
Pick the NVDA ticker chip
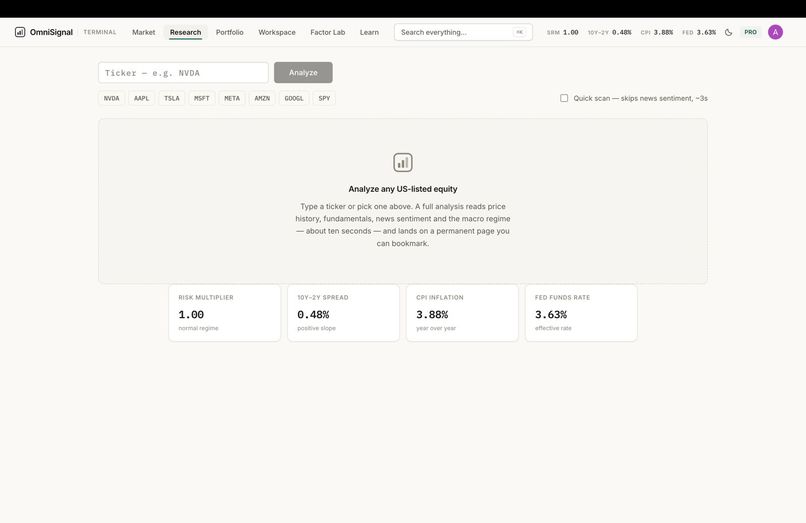pos(112,98)
